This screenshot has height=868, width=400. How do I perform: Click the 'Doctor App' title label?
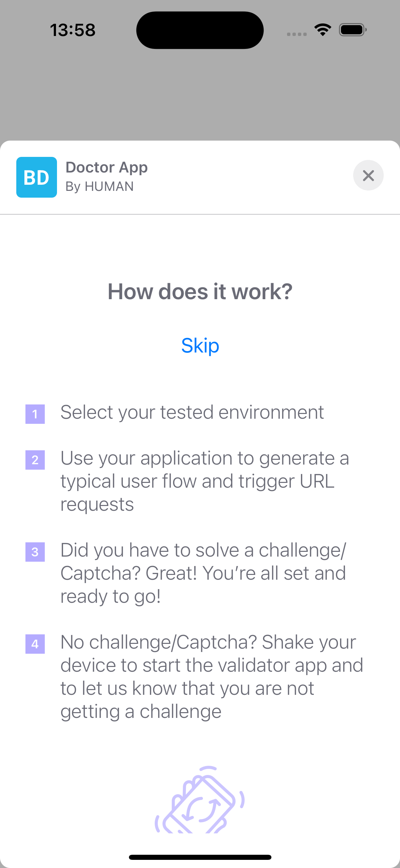click(x=107, y=167)
